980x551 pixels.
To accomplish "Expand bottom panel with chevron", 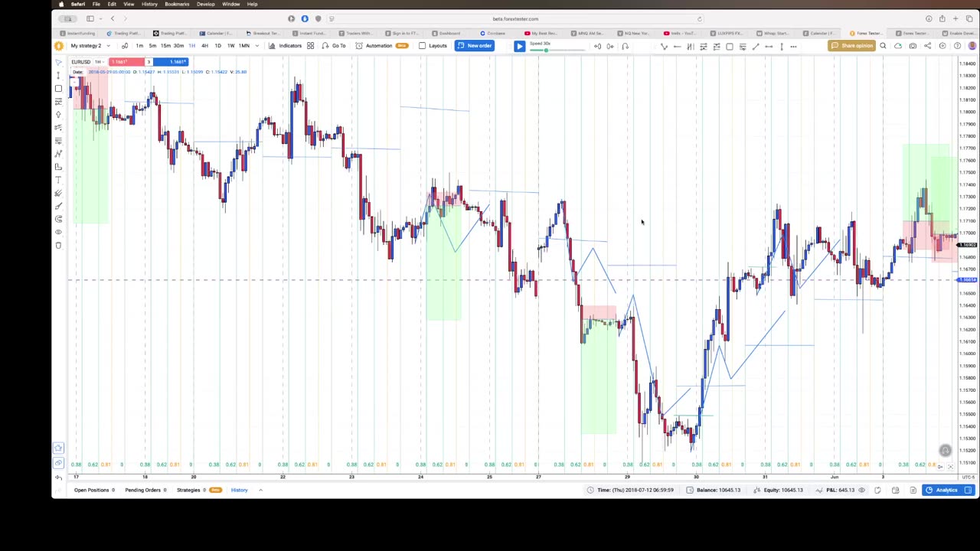I will point(260,490).
